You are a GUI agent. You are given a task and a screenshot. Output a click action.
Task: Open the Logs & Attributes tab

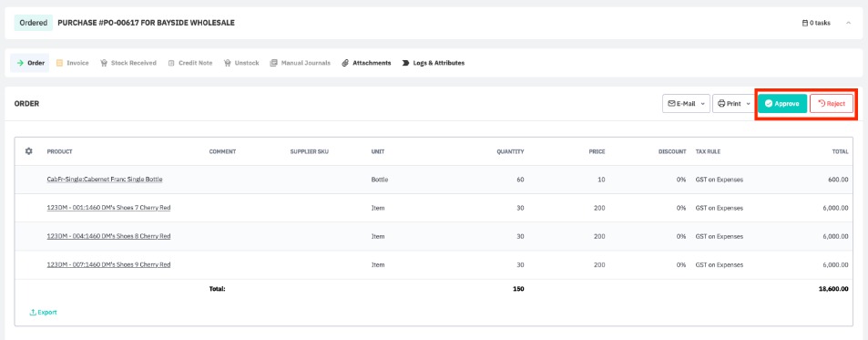point(434,63)
